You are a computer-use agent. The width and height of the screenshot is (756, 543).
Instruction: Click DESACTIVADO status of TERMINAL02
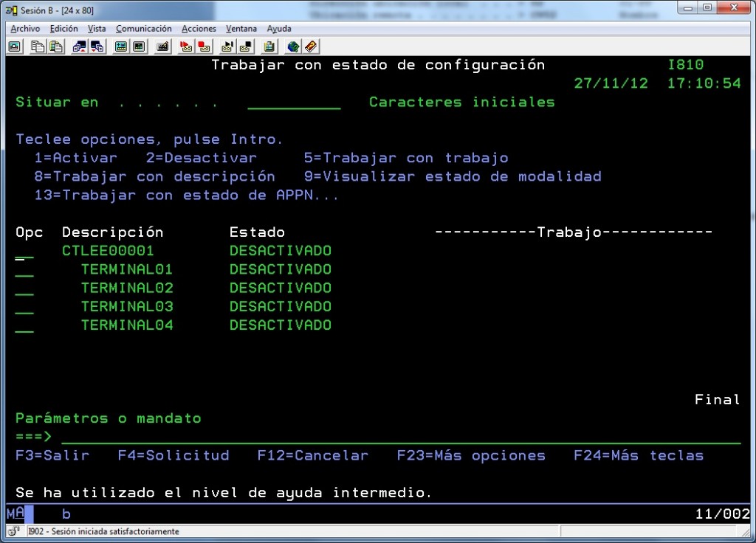[x=281, y=288]
